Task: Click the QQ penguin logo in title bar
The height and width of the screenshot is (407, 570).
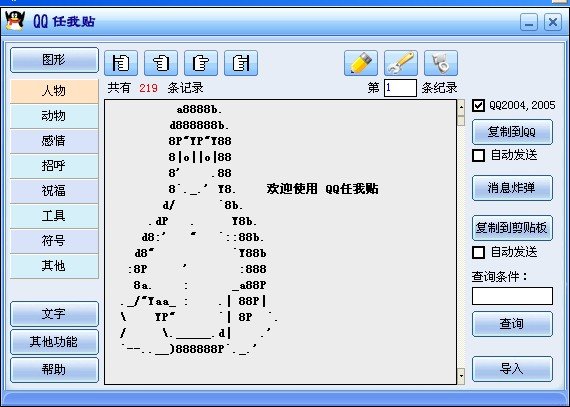Action: (15, 21)
